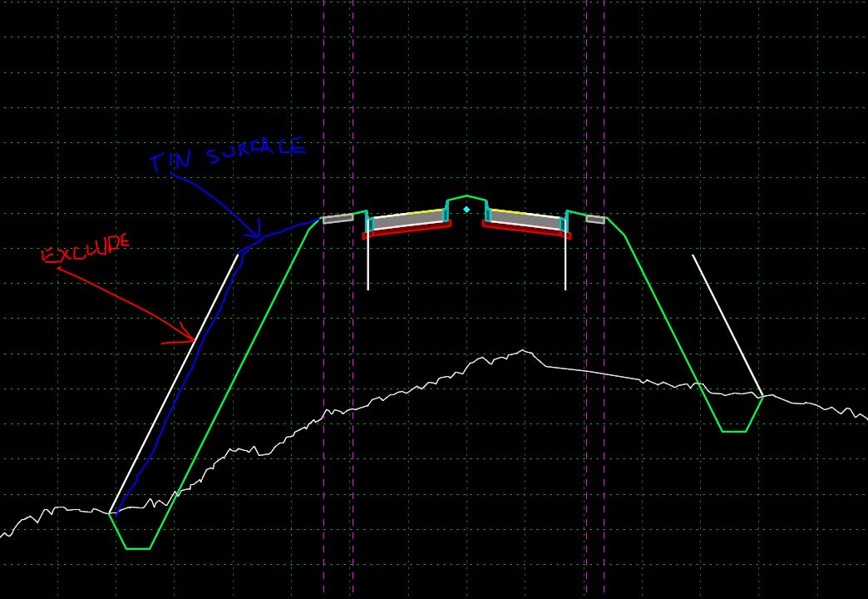Screen dimensions: 868x599
Task: Select the left cyan curb shape
Action: point(369,222)
